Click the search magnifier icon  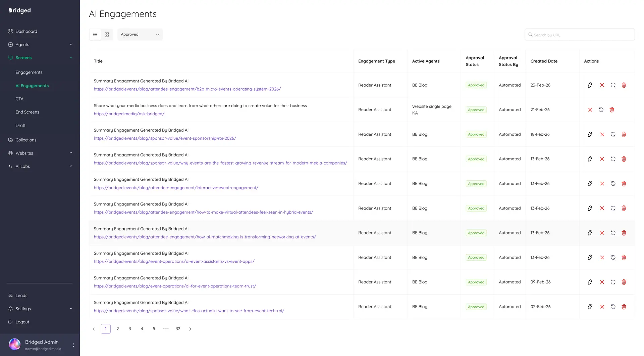[530, 35]
